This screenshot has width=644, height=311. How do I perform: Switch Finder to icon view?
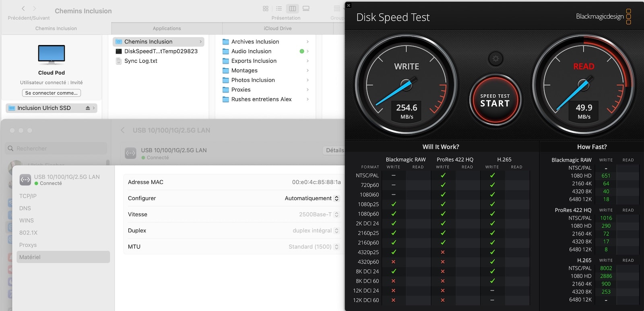point(266,8)
